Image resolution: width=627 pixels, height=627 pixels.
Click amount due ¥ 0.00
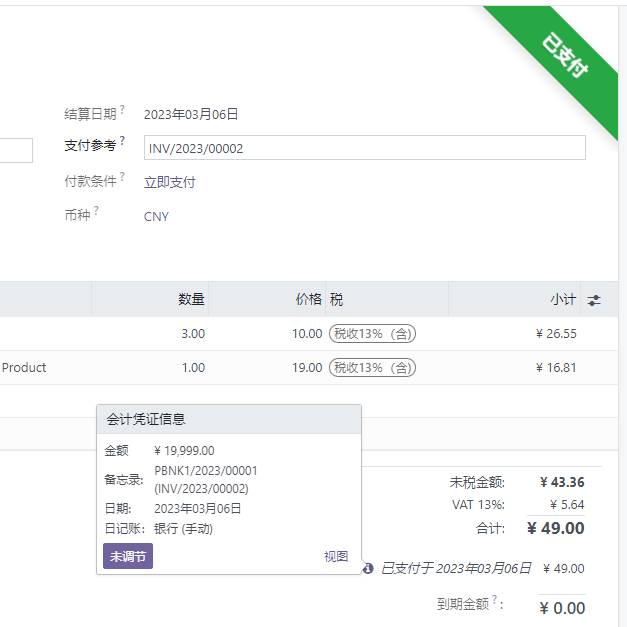(x=562, y=608)
